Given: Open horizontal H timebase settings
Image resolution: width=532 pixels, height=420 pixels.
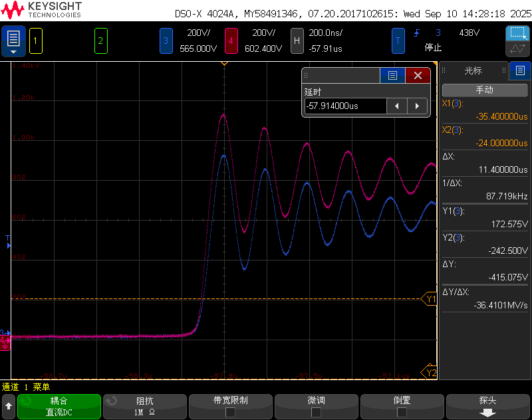Looking at the screenshot, I should point(297,41).
